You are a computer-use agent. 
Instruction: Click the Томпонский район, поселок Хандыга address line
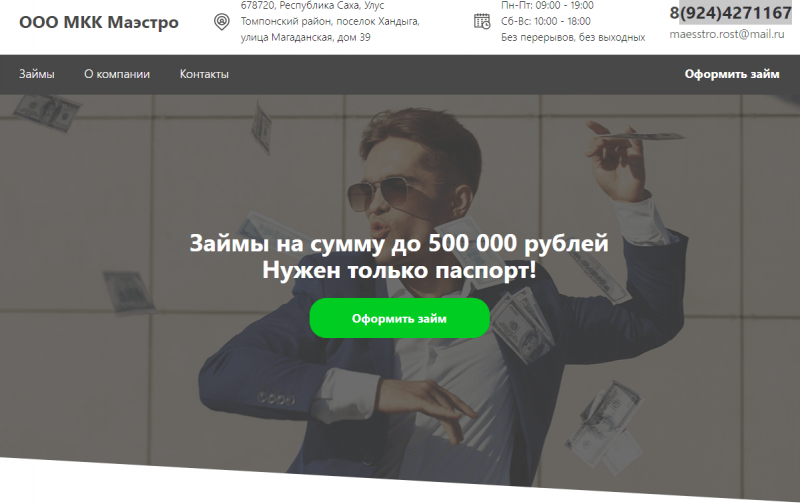pyautogui.click(x=330, y=21)
